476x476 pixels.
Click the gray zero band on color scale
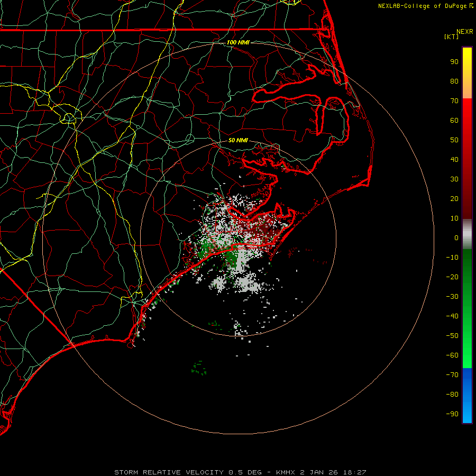pos(467,234)
